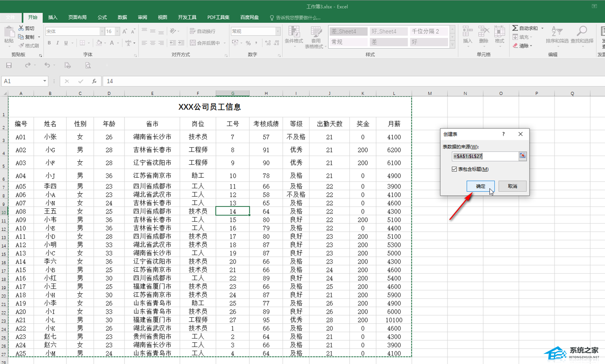Uncheck the 'table has headers' checkbox
This screenshot has width=605, height=364.
tap(454, 169)
